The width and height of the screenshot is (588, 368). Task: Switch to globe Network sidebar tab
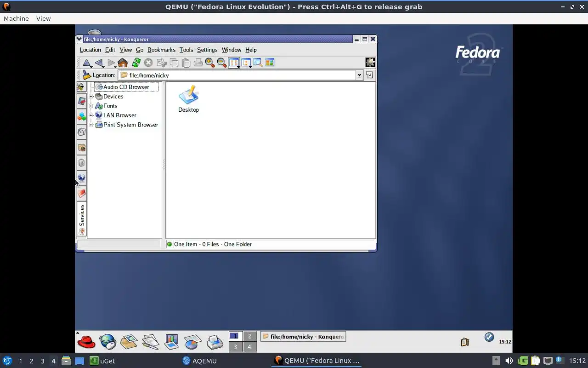point(81,178)
